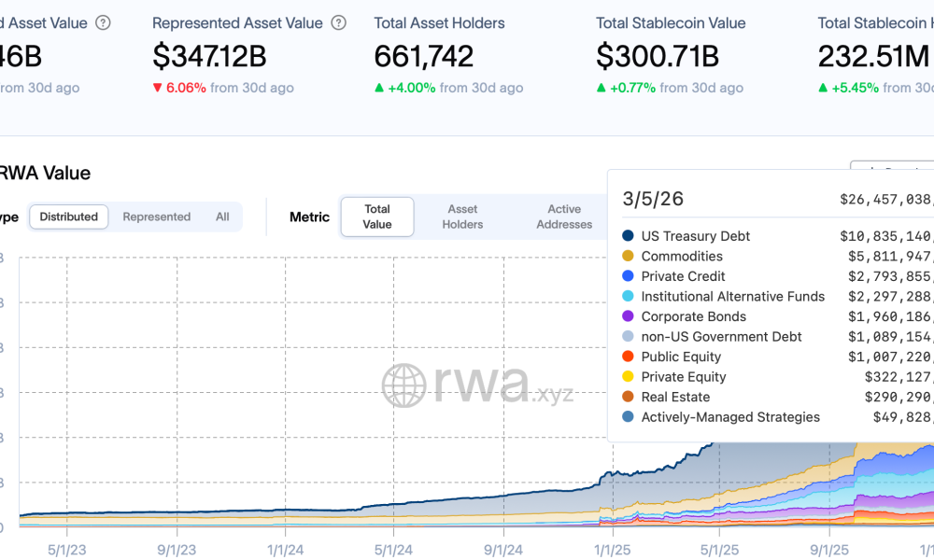Switch to the Active Addresses metric
This screenshot has height=560, width=934.
click(x=564, y=217)
